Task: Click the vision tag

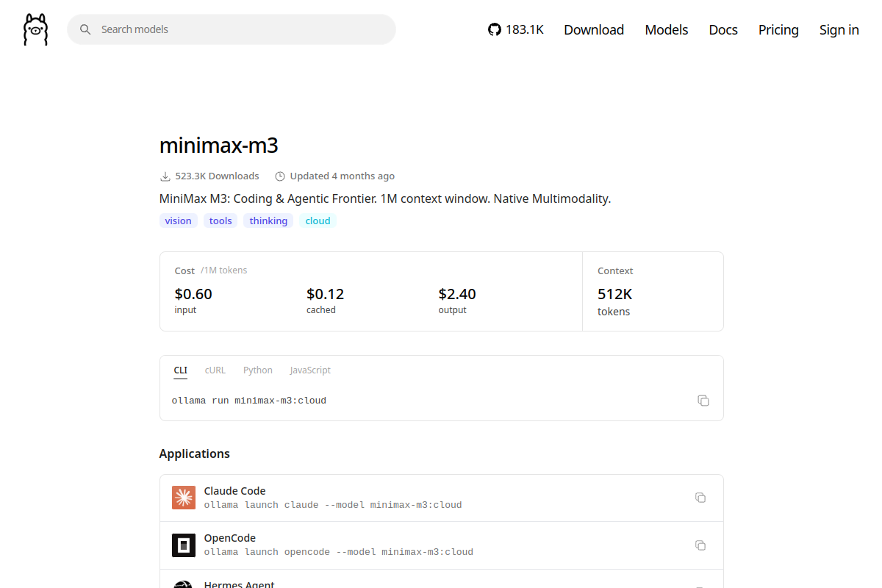Action: tap(179, 220)
